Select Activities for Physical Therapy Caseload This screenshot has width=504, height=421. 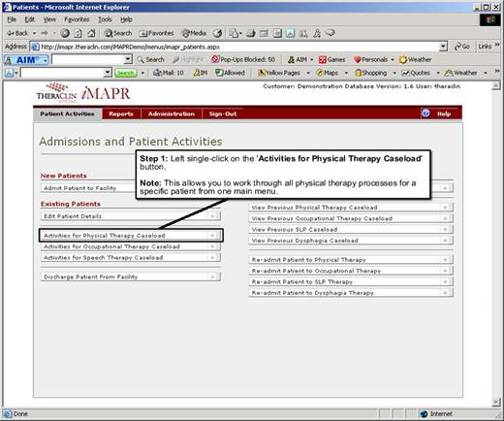point(131,236)
